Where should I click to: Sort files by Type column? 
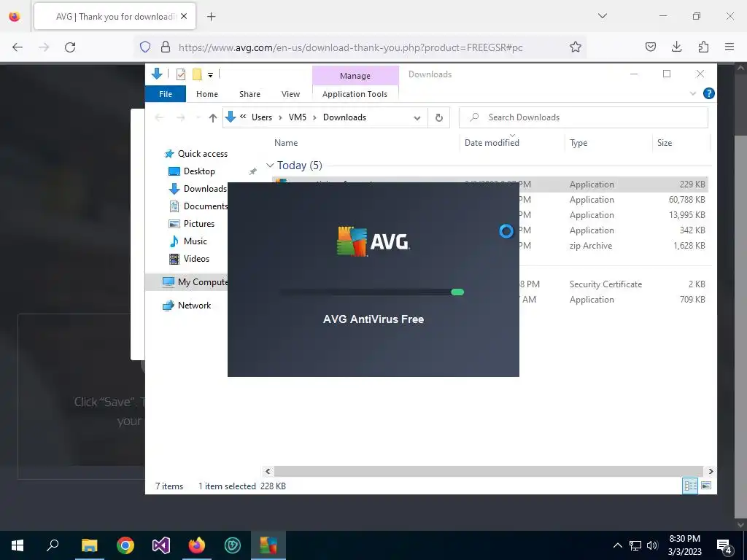click(x=578, y=142)
